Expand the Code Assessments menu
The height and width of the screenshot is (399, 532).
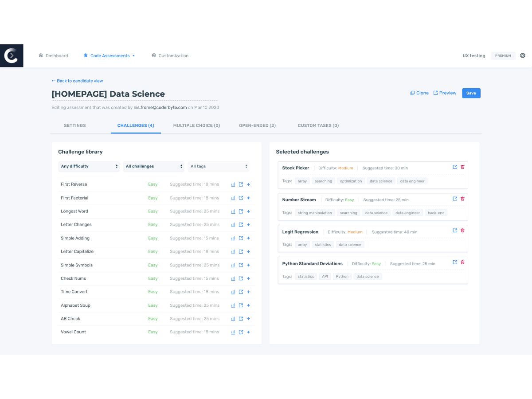click(109, 56)
